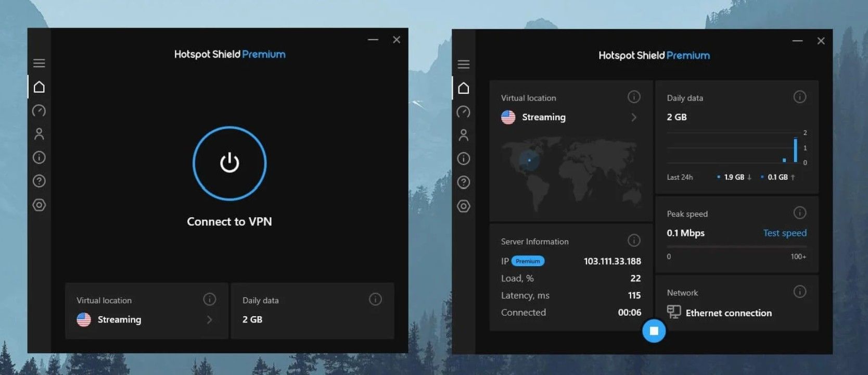Click Latency value 115
Screen dimensions: 868x375
click(x=634, y=295)
